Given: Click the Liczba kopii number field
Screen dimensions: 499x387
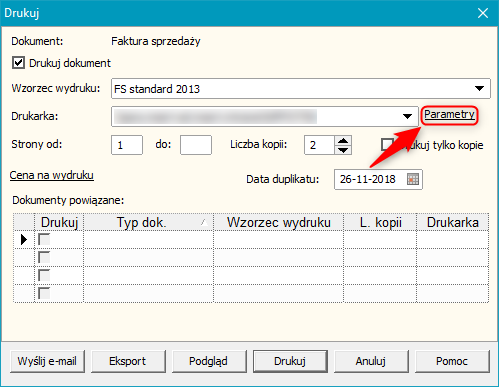Looking at the screenshot, I should click(x=319, y=145).
